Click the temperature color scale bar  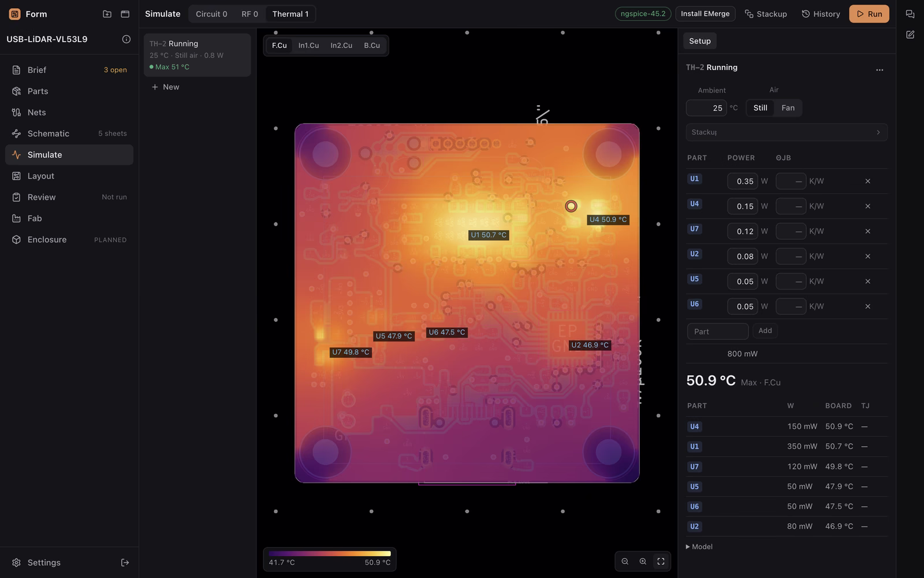coord(330,554)
